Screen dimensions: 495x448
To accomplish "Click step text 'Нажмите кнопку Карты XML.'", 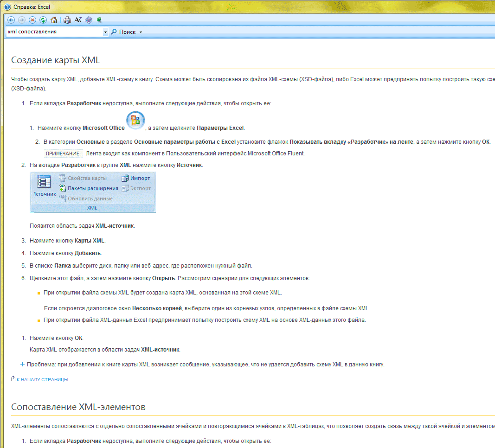I will pyautogui.click(x=68, y=241).
